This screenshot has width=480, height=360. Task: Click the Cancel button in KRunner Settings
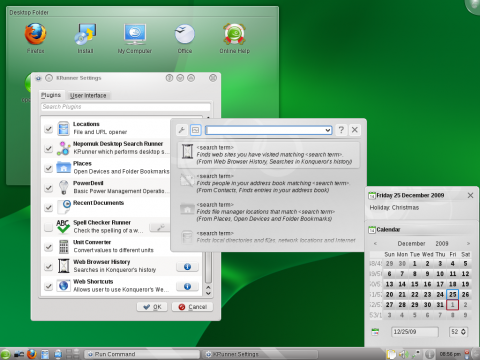pos(192,307)
